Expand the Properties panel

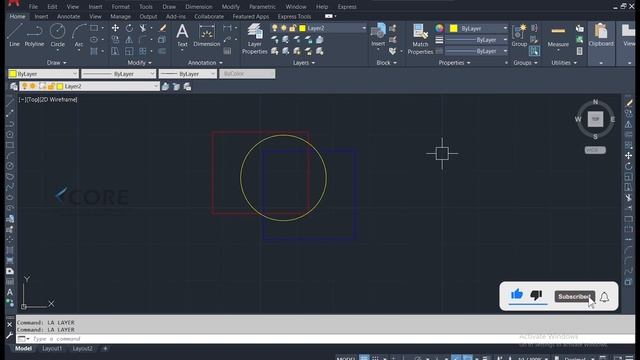[x=454, y=63]
